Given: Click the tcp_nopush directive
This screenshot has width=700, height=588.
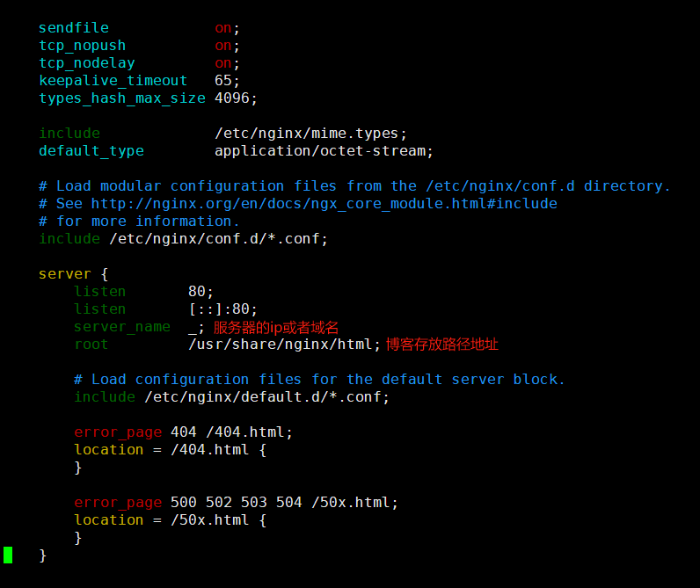Looking at the screenshot, I should pyautogui.click(x=83, y=45).
